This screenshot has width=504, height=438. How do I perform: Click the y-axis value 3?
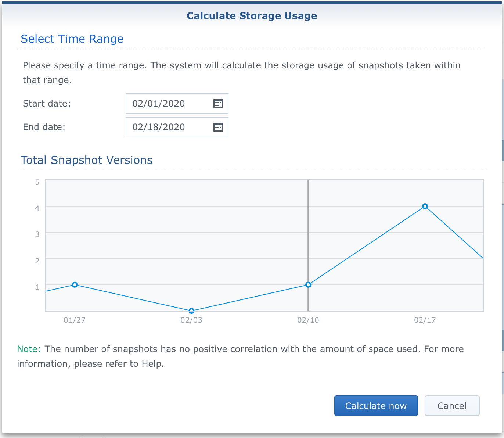37,234
